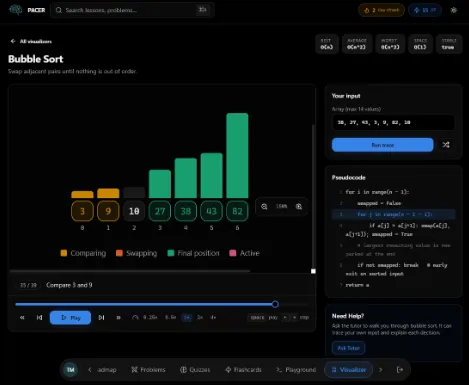Click the playback progress slider handle
The height and width of the screenshot is (385, 469).
275,304
